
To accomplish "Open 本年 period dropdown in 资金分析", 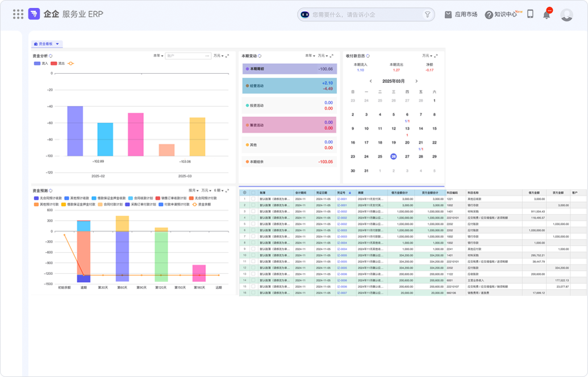I will (157, 56).
